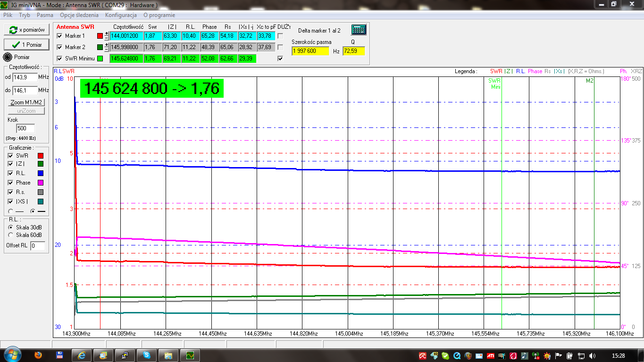Click the x pomiarów button
The height and width of the screenshot is (362, 644).
pos(26,30)
